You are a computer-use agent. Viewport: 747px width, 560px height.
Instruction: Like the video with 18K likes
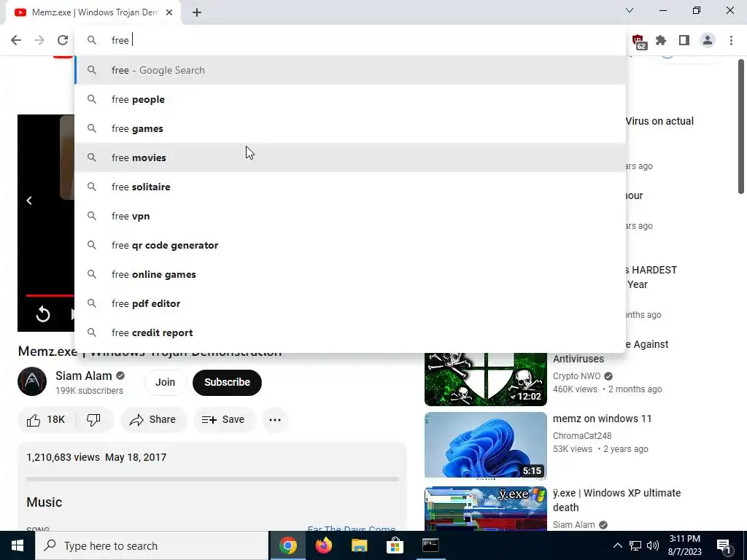[46, 419]
